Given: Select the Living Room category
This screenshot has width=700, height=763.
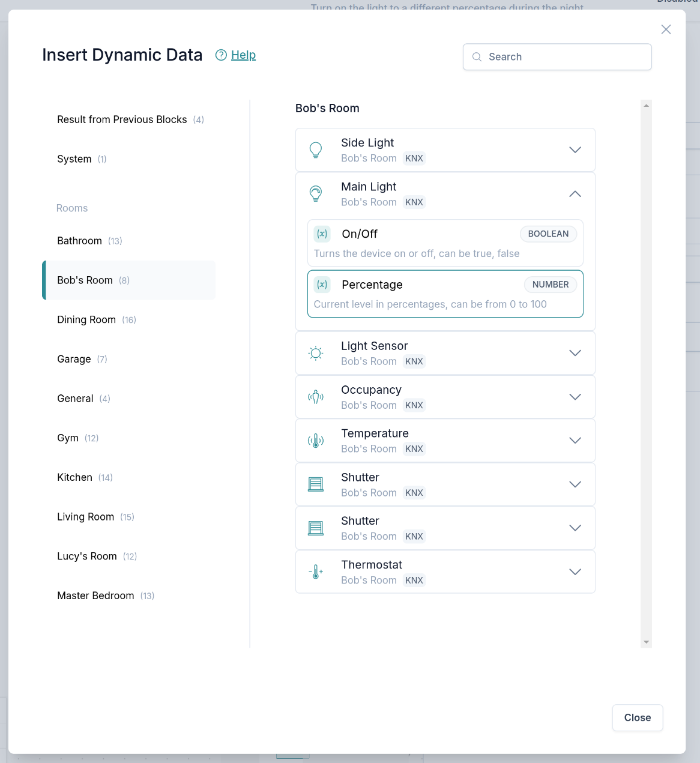Looking at the screenshot, I should tap(86, 517).
